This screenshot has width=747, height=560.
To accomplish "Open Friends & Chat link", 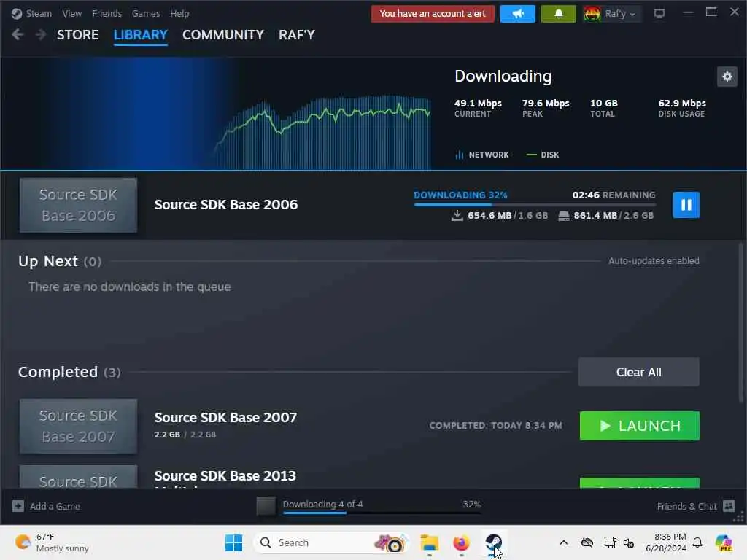I will [686, 506].
